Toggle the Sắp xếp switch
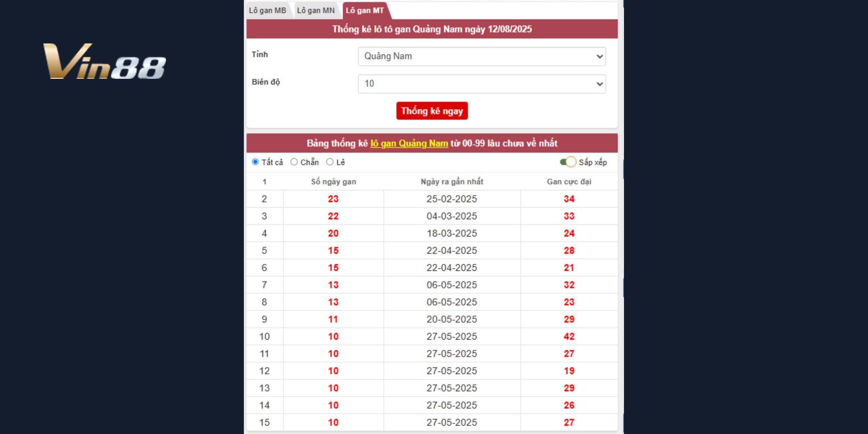Viewport: 868px width, 434px height. (568, 162)
